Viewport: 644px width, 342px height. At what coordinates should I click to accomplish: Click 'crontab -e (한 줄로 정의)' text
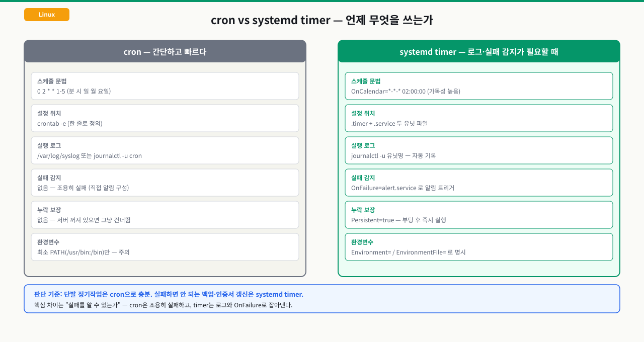[70, 123]
